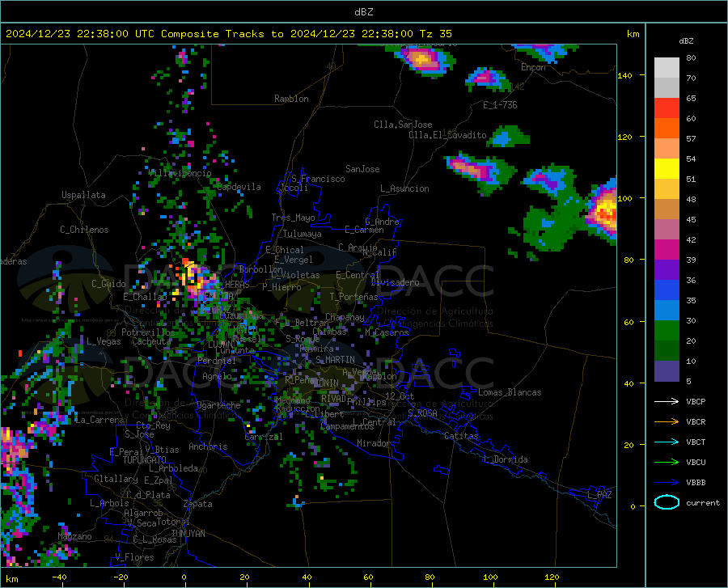This screenshot has width=728, height=588.
Task: Click the S_Francisco label
Action: [318, 179]
